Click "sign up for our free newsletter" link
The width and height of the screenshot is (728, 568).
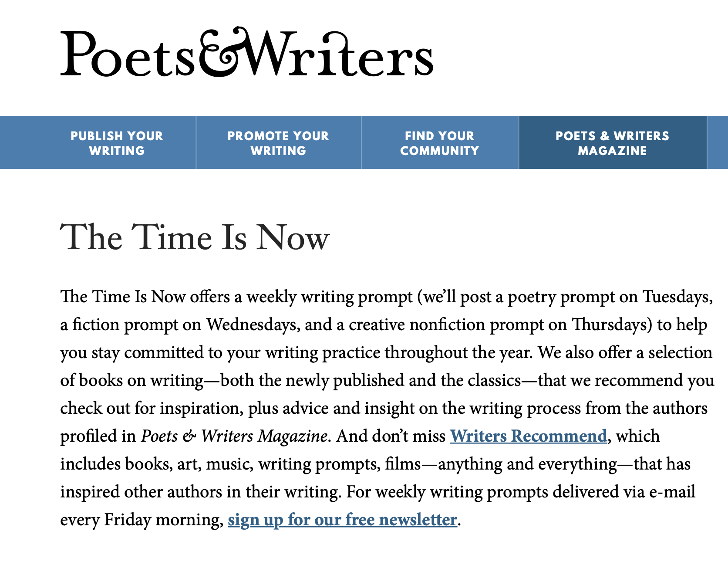click(342, 520)
